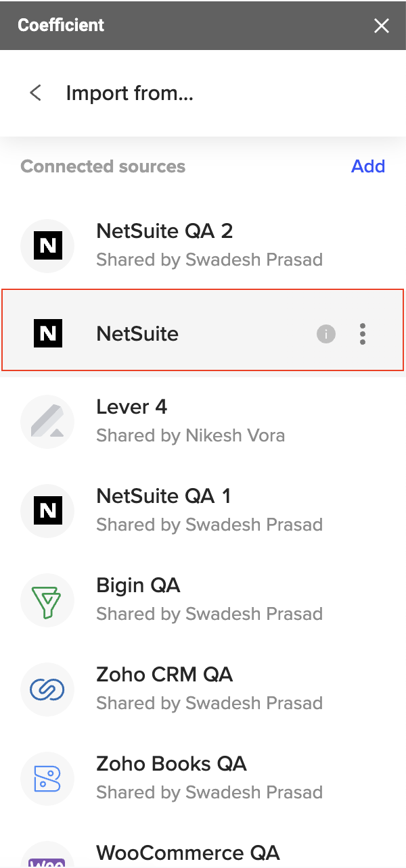The width and height of the screenshot is (406, 868).
Task: Open the three-dot menu for NetSuite
Action: [363, 334]
